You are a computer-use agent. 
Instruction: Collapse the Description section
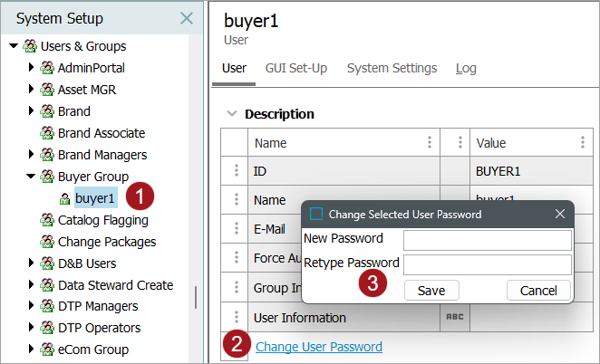(232, 114)
